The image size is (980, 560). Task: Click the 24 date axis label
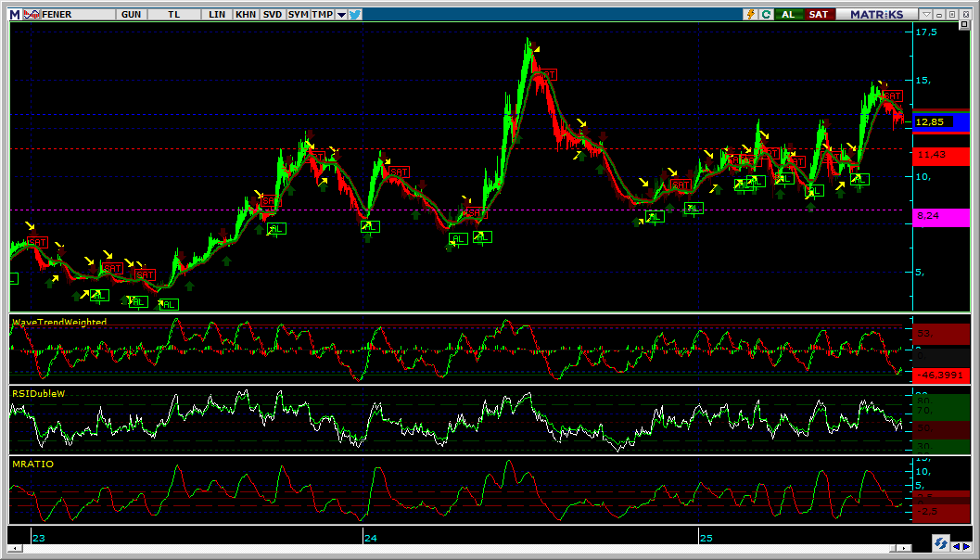coord(370,538)
